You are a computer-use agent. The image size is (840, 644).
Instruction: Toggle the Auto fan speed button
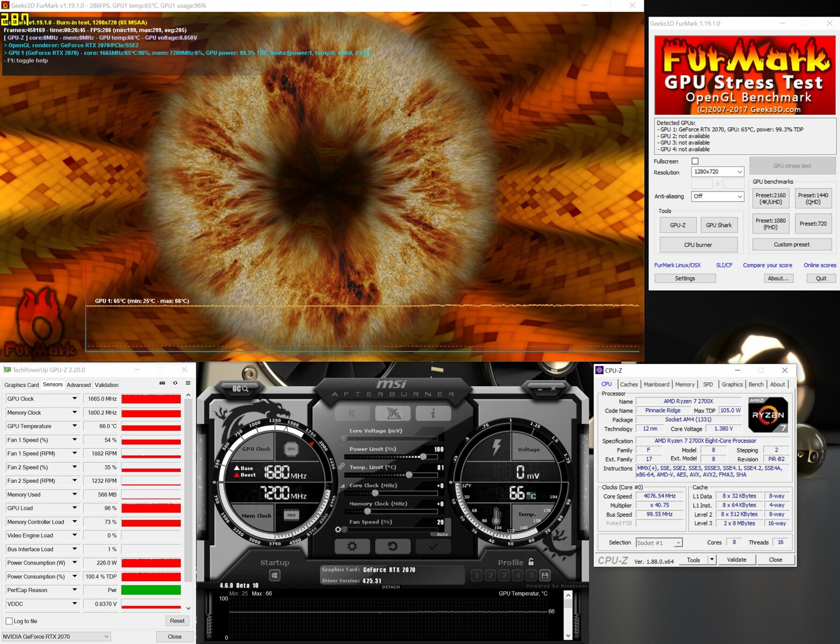pyautogui.click(x=442, y=534)
